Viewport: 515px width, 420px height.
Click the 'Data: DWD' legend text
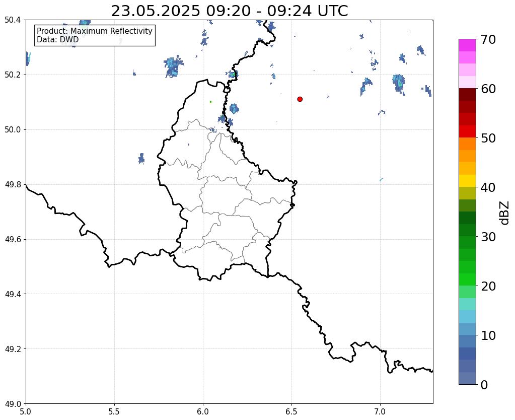click(57, 40)
